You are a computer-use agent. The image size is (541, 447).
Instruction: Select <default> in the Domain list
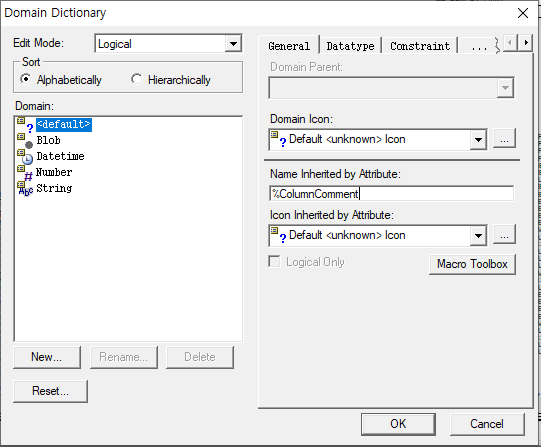63,124
